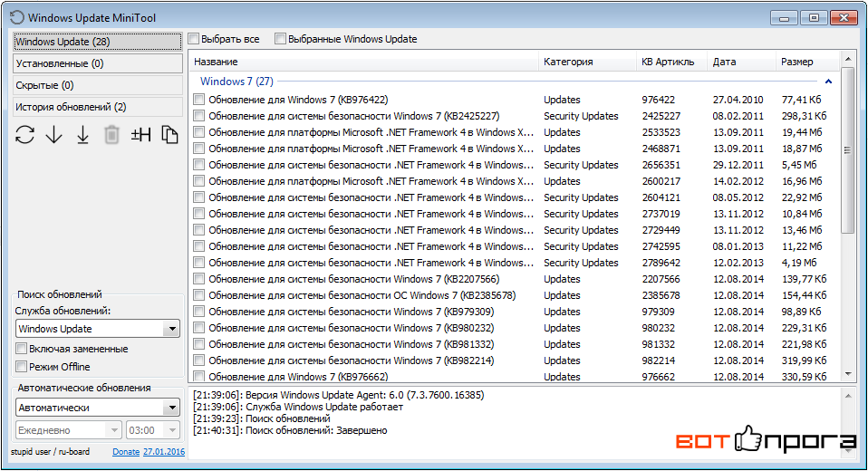Click the app icon in title bar
Viewport: 868px width, 471px height.
pos(17,18)
